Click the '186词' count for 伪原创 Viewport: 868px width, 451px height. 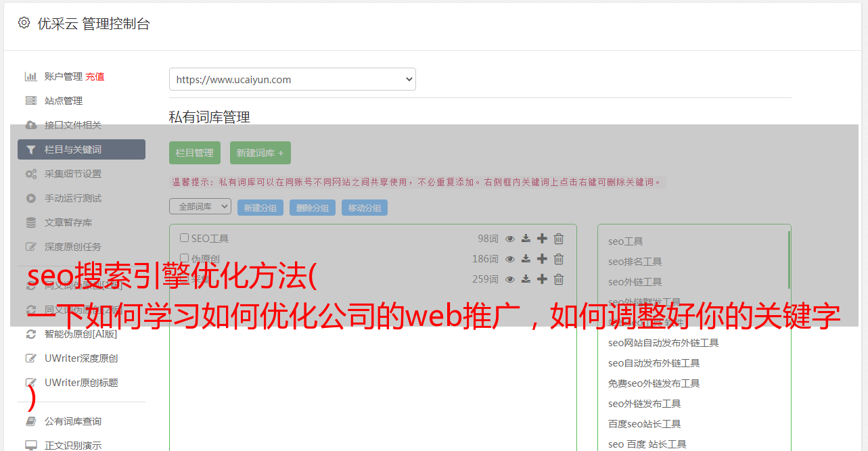coord(485,259)
